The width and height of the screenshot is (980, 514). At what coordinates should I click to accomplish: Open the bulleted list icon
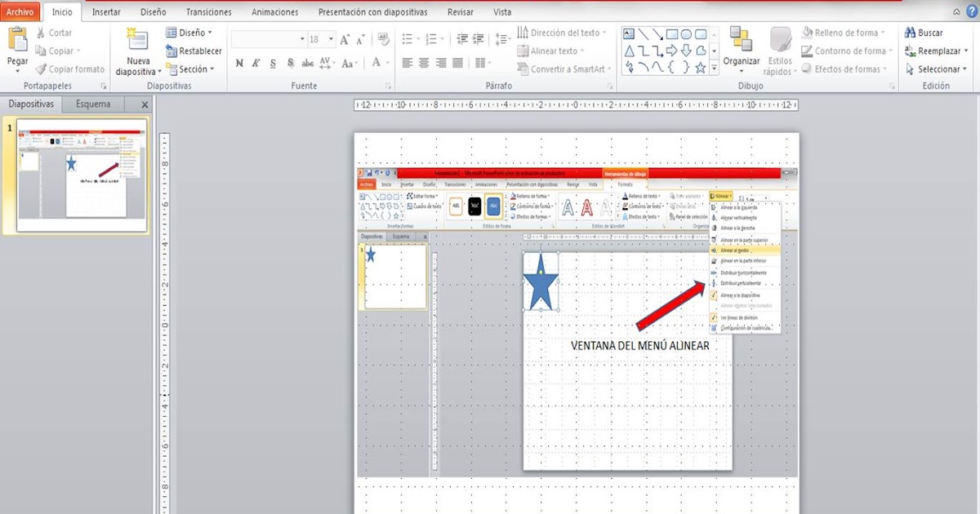(407, 38)
